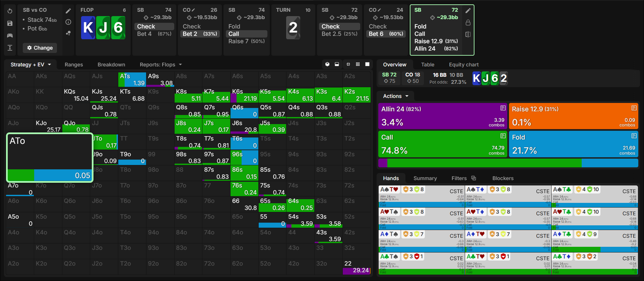Click the Call action card's list icon

503,136
